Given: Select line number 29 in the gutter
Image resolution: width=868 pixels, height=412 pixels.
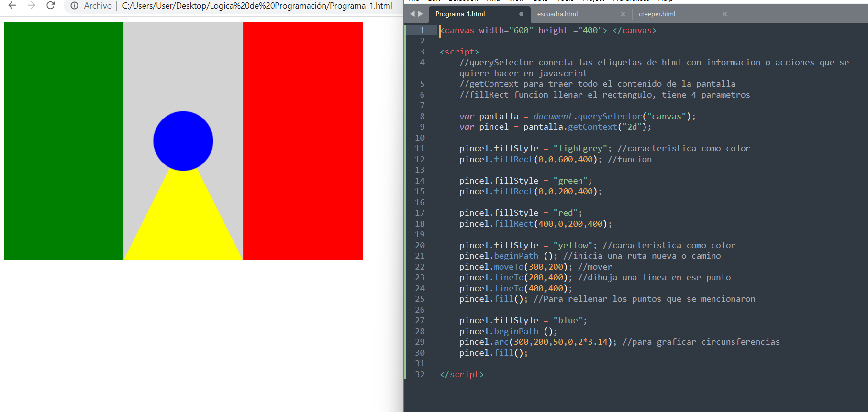Looking at the screenshot, I should (420, 342).
